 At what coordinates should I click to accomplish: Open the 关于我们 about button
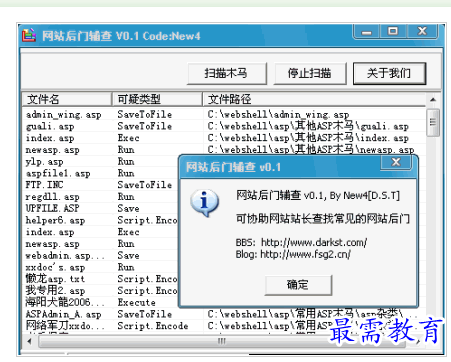[x=389, y=73]
